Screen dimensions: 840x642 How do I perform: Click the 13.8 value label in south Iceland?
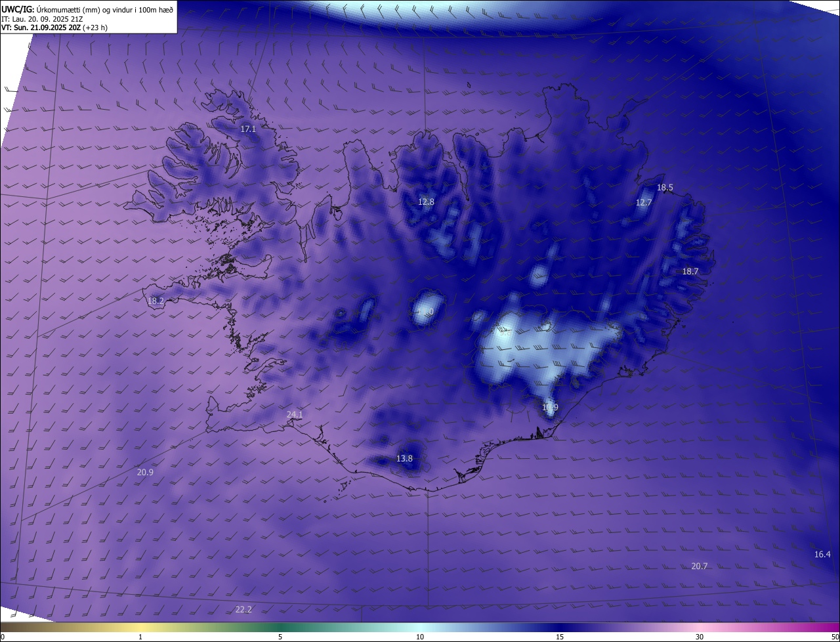coord(405,459)
